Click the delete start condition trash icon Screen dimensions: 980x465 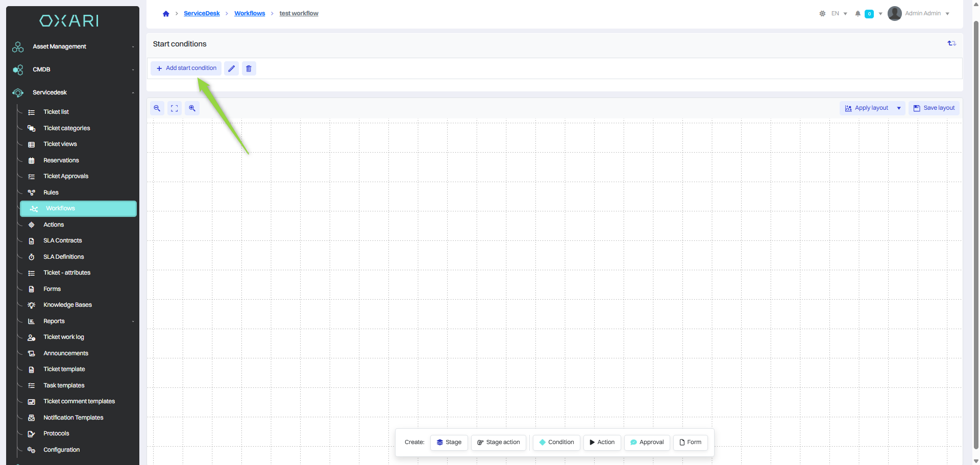point(249,68)
